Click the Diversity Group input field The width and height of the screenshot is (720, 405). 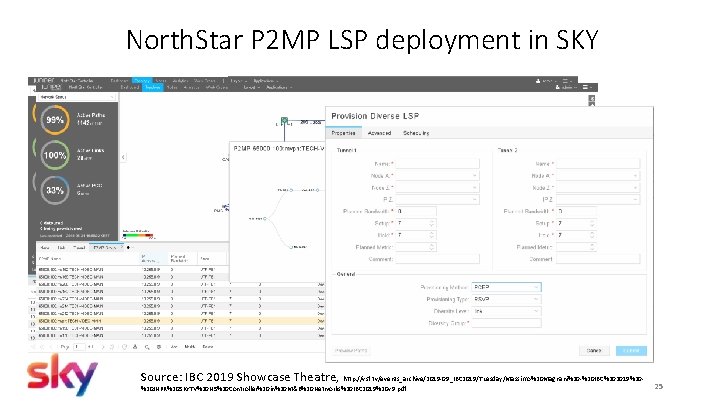tap(506, 323)
